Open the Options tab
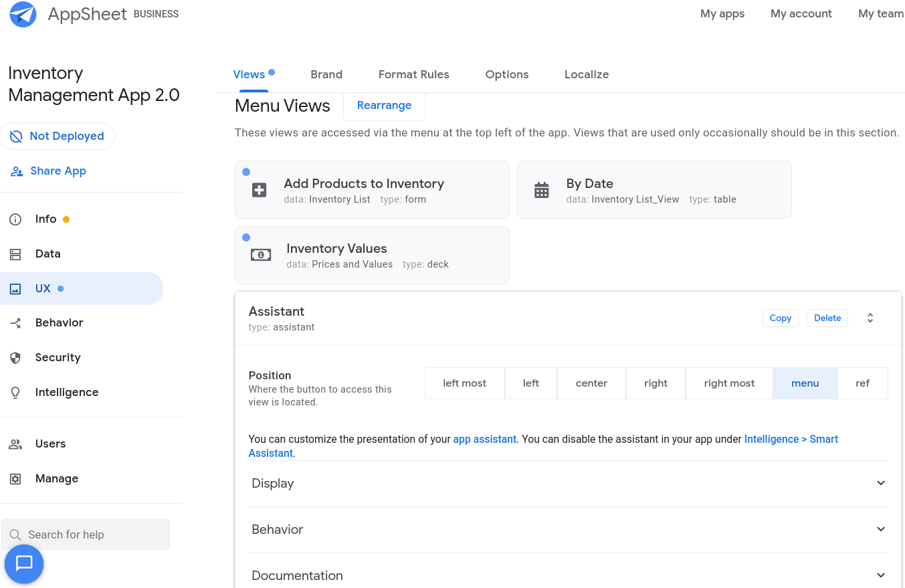The height and width of the screenshot is (588, 905). pos(507,74)
